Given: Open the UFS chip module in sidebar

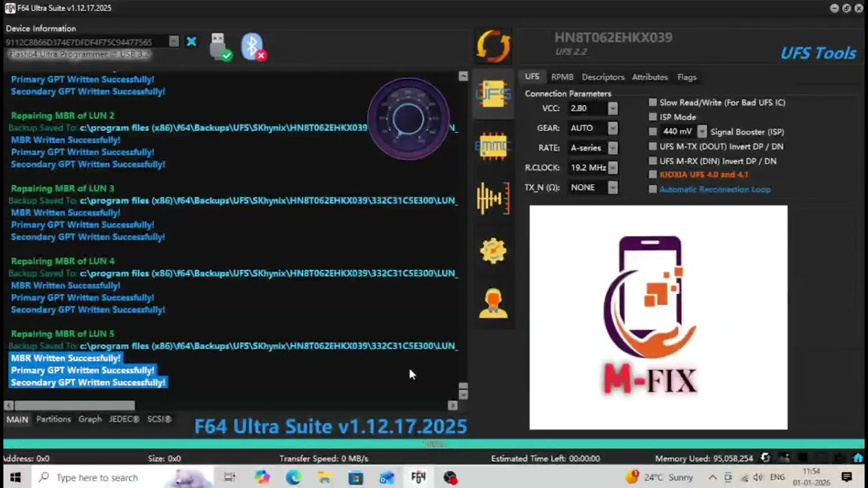Looking at the screenshot, I should tap(493, 94).
